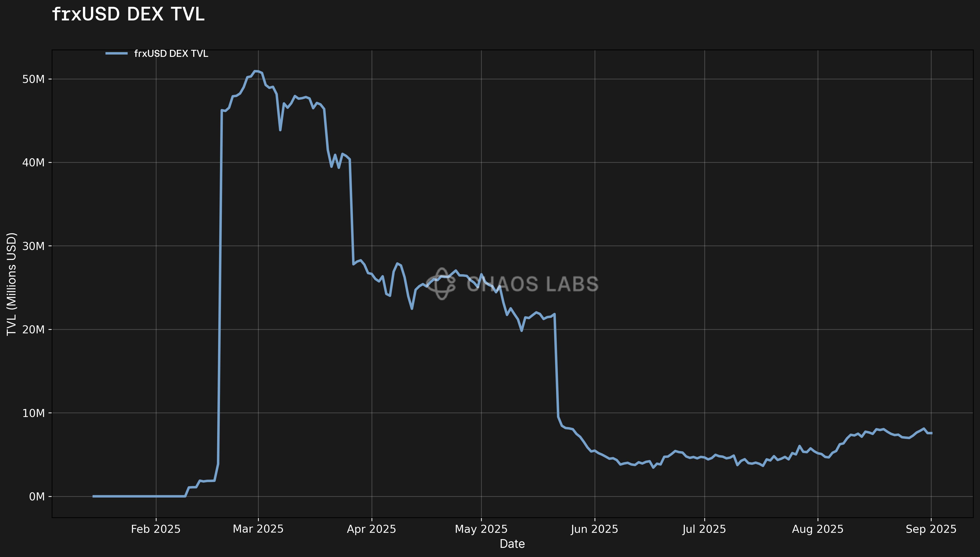The image size is (980, 557).
Task: Click the 10M y-axis tick label
Action: (x=34, y=413)
